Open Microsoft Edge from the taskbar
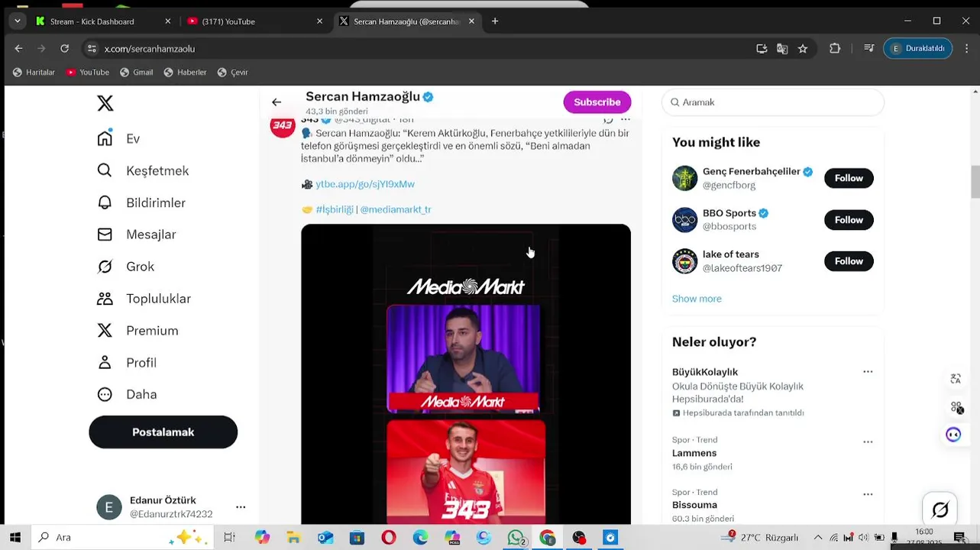Viewport: 980px width, 550px height. tap(421, 538)
